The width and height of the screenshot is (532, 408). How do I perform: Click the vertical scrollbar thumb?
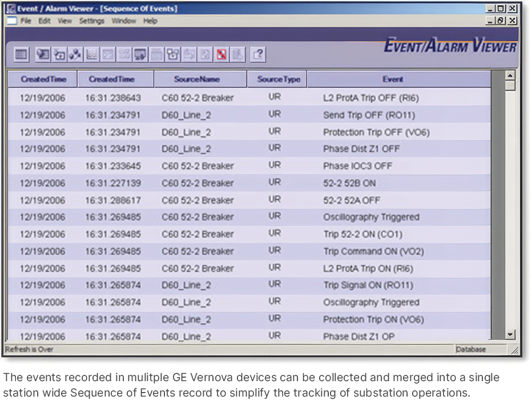510,85
